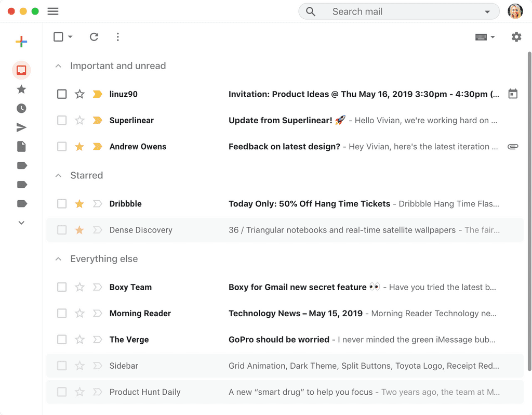The image size is (532, 415).
Task: Unstar the Dense Discovery email
Action: point(79,230)
